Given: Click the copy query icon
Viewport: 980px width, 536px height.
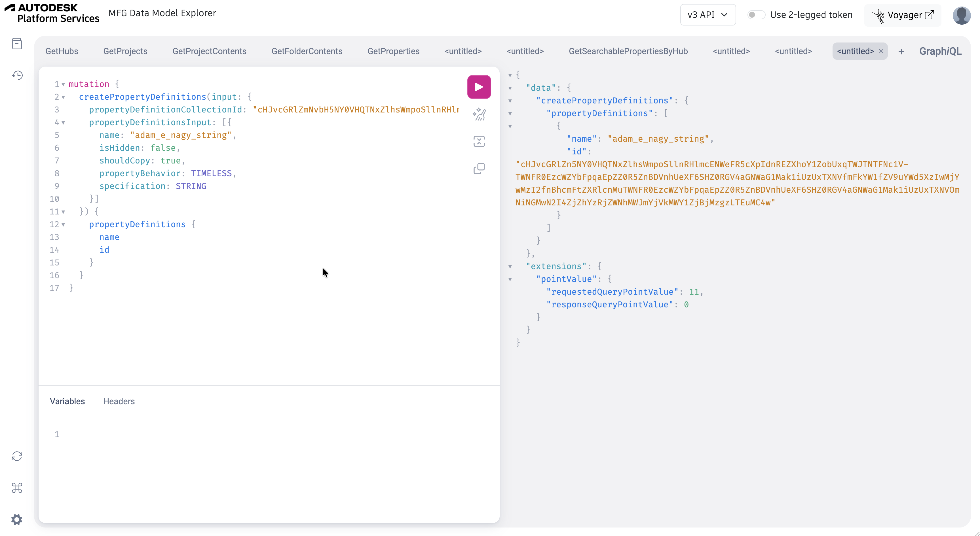Looking at the screenshot, I should 479,168.
